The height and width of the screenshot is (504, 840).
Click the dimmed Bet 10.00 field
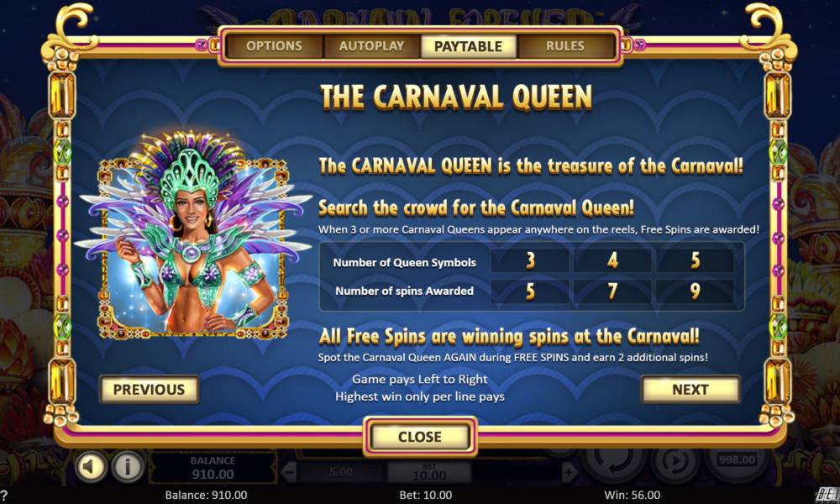click(x=429, y=472)
